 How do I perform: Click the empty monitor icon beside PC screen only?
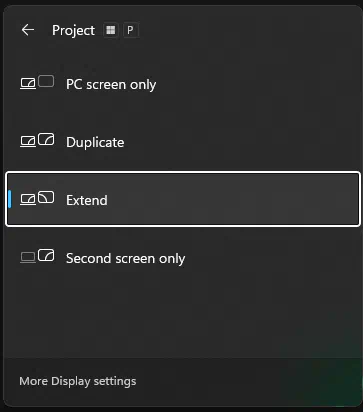click(x=46, y=81)
